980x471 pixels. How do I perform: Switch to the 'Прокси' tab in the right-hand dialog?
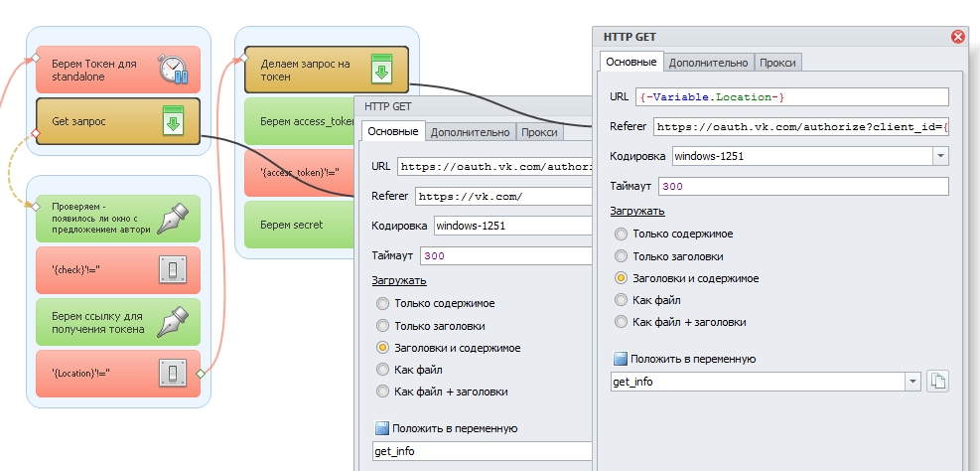click(778, 63)
